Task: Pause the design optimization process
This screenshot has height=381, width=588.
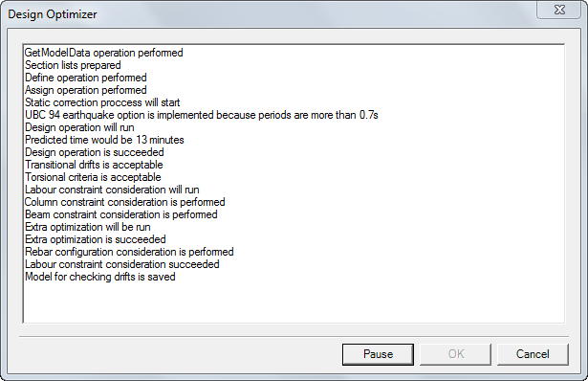Action: click(378, 354)
